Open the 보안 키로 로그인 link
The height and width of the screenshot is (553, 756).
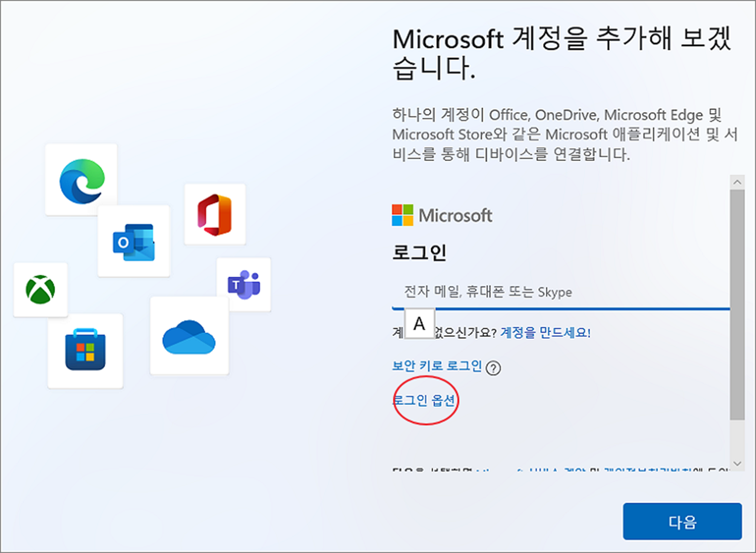pos(437,365)
